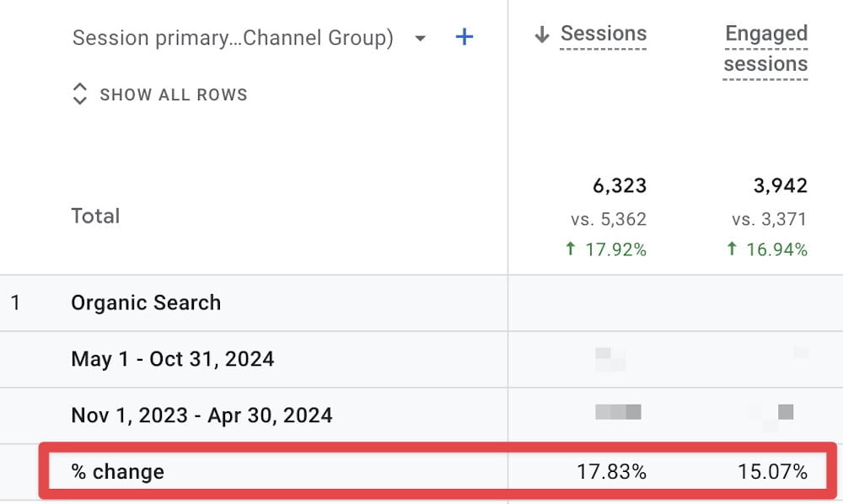Image resolution: width=843 pixels, height=504 pixels.
Task: Click the green up arrow beside 16.94%
Action: (x=732, y=249)
